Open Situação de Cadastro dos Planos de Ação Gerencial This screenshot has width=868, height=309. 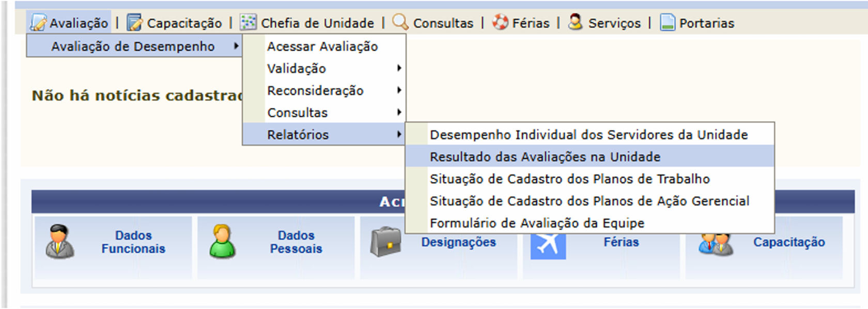590,201
